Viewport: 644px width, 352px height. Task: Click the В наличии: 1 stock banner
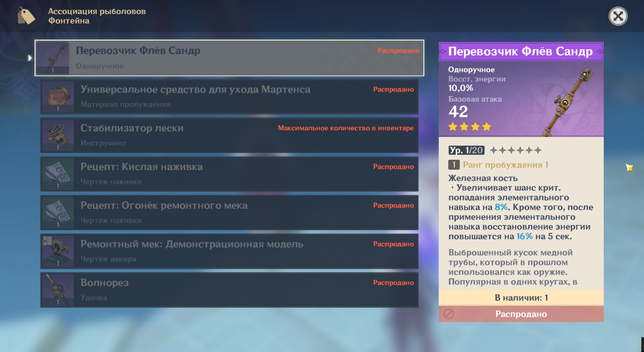[x=521, y=298]
